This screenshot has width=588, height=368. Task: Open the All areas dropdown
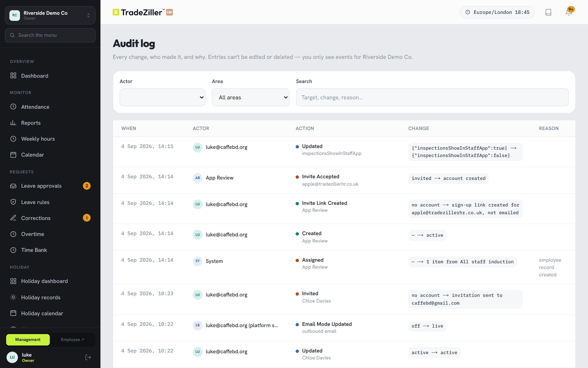pyautogui.click(x=251, y=97)
